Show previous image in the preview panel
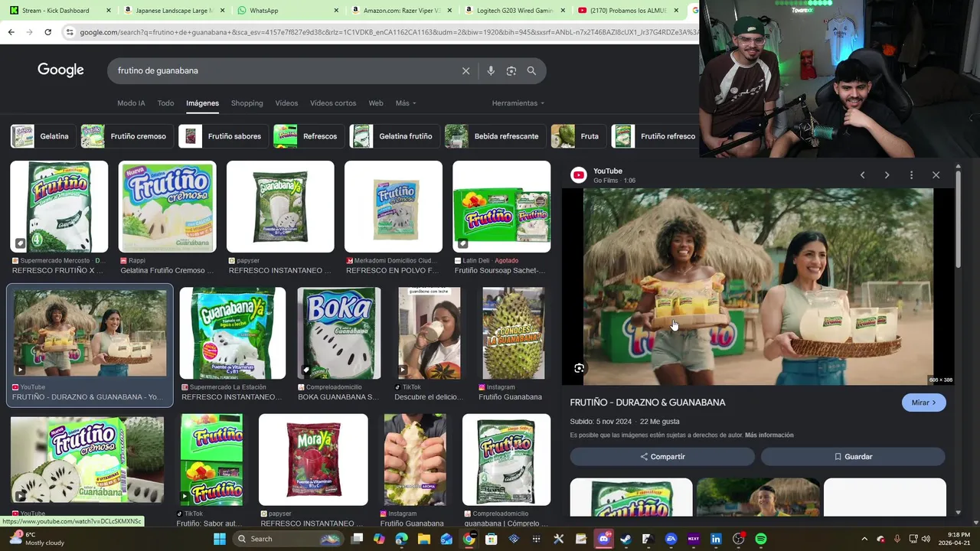 pos(862,175)
